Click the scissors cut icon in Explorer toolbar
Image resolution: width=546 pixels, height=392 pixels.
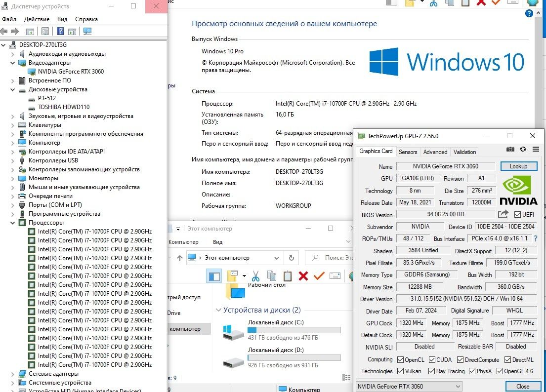coord(255,276)
